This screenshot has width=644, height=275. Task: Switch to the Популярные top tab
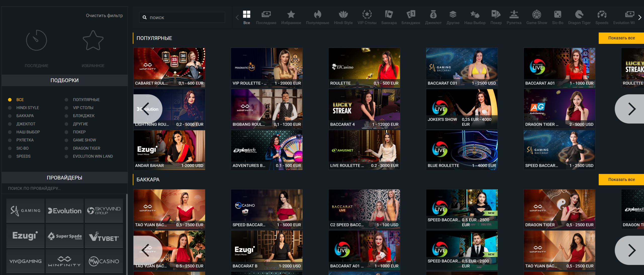(x=317, y=17)
